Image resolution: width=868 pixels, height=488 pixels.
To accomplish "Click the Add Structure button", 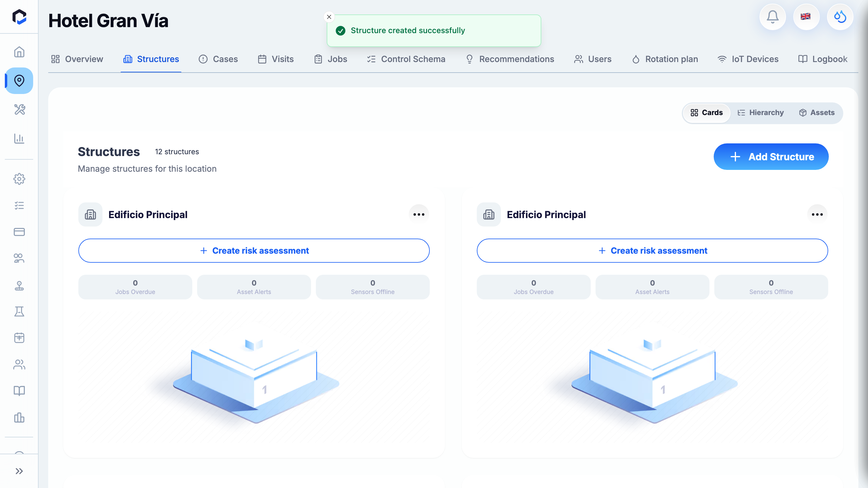I will click(771, 157).
